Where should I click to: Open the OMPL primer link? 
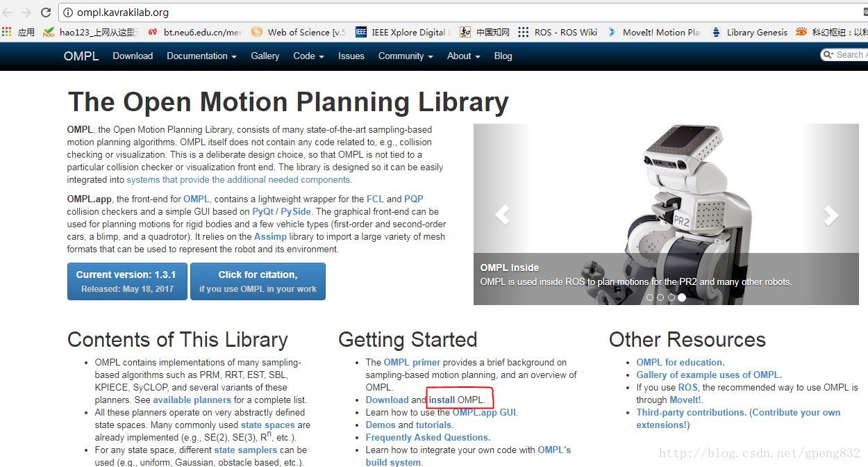pos(412,362)
